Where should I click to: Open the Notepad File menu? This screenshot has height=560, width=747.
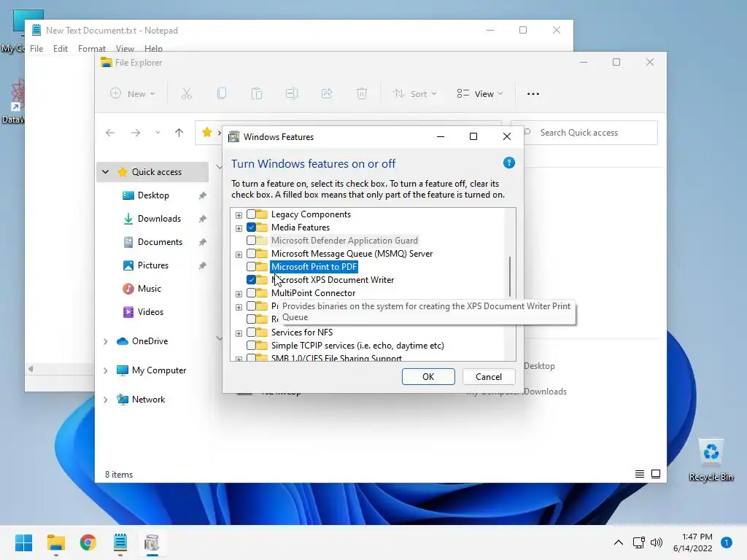pos(36,49)
